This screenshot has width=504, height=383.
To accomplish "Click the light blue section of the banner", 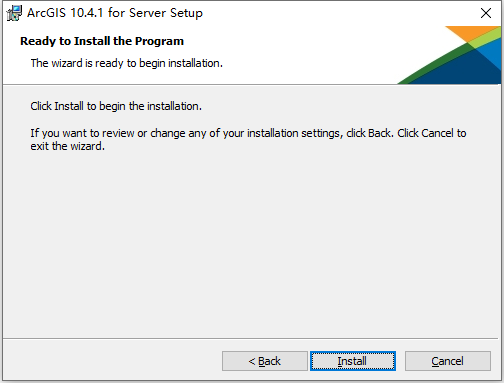I will [492, 52].
